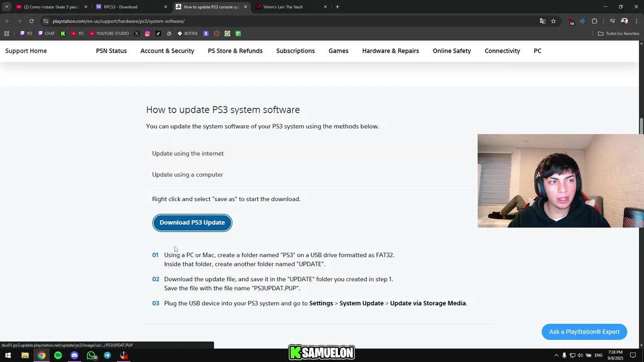Image resolution: width=644 pixels, height=362 pixels.
Task: Open File Explorer from taskbar
Action: pos(25,355)
